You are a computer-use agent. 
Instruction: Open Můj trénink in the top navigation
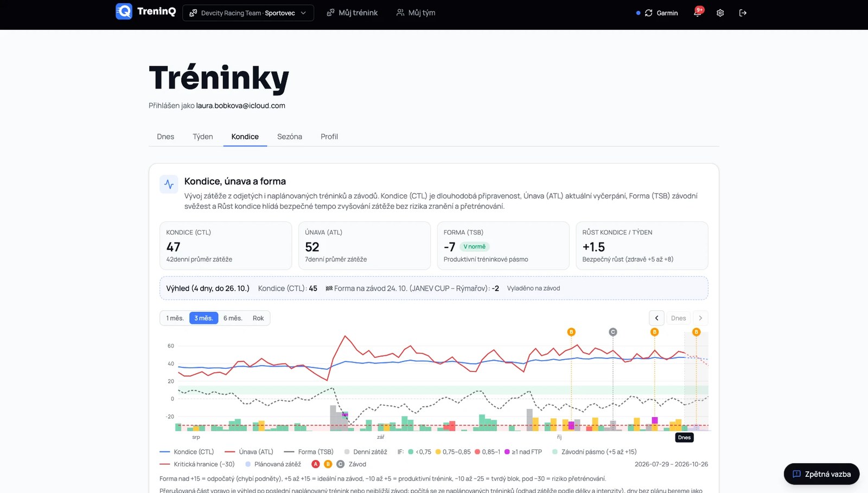[x=352, y=12]
